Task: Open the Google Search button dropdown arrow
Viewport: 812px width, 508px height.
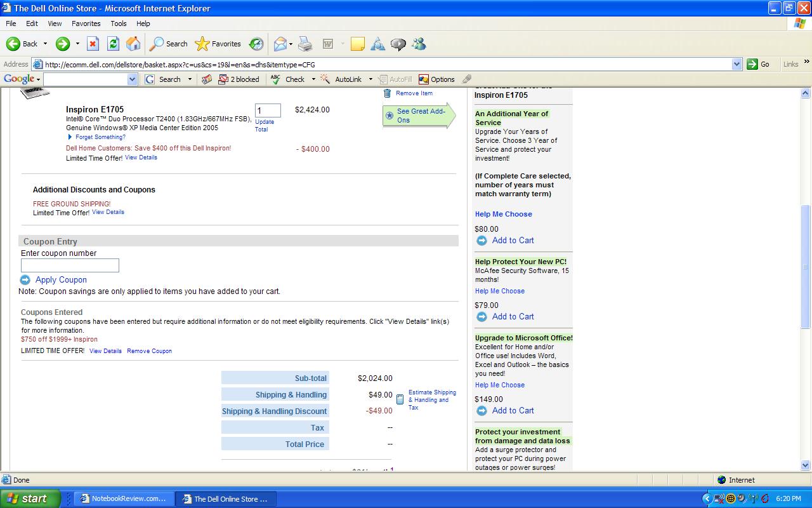Action: click(188, 79)
